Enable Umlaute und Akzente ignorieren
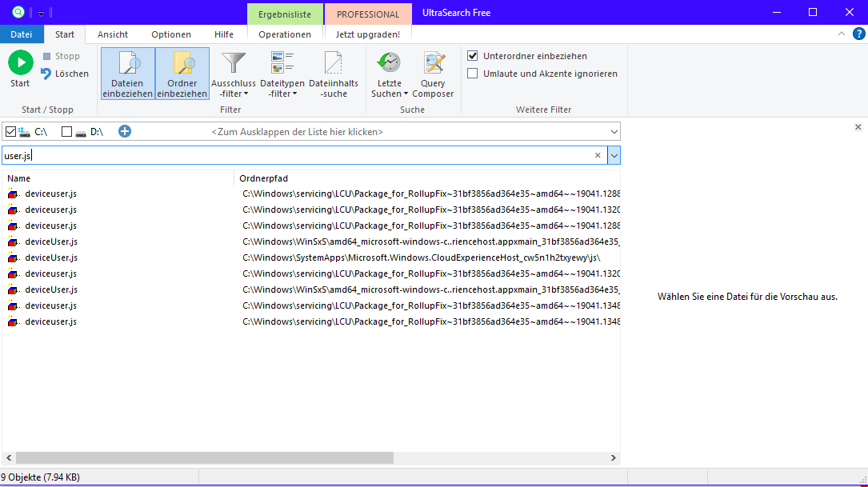Screen dimensions: 868x487 coord(473,74)
